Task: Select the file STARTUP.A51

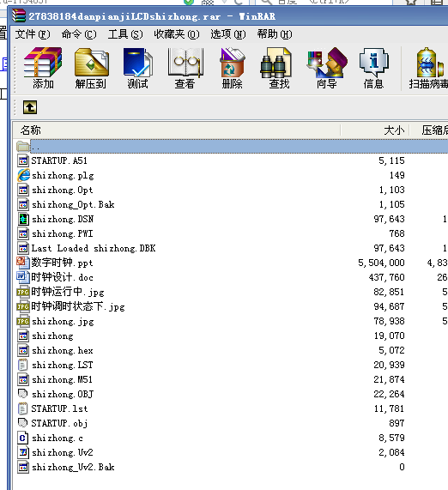Action: [59, 160]
